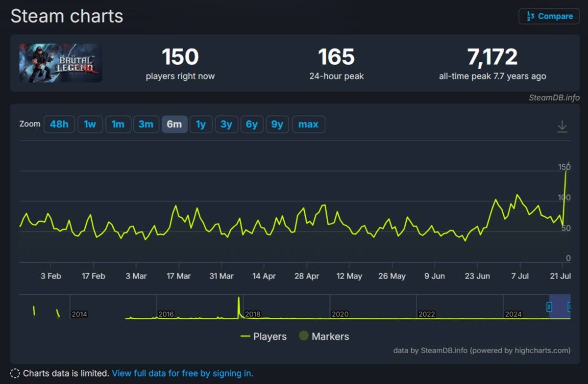Screen dimensions: 588x384
Task: Click the left navigator range handle
Action: click(549, 307)
